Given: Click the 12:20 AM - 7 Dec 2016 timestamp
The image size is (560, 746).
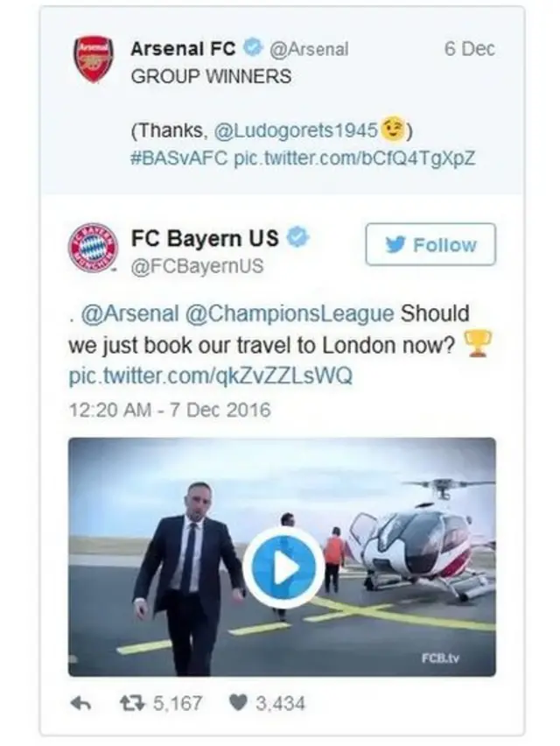Looking at the screenshot, I should 170,410.
